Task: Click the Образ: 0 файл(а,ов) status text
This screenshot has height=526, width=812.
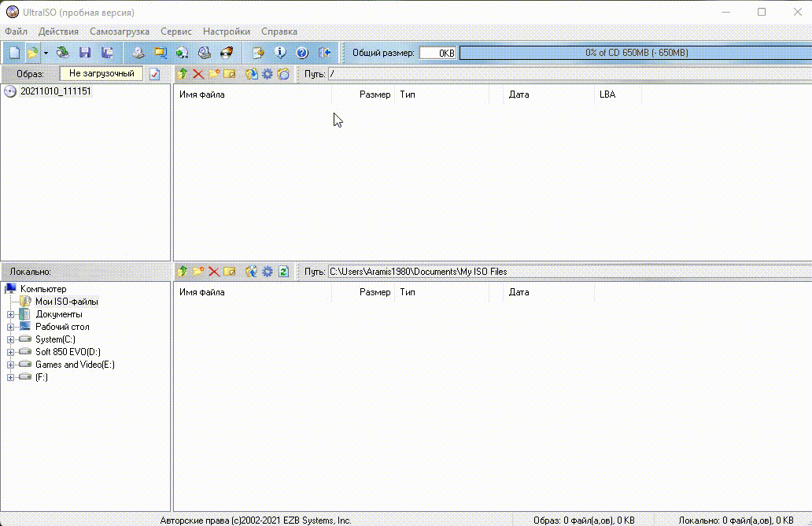Action: click(584, 520)
